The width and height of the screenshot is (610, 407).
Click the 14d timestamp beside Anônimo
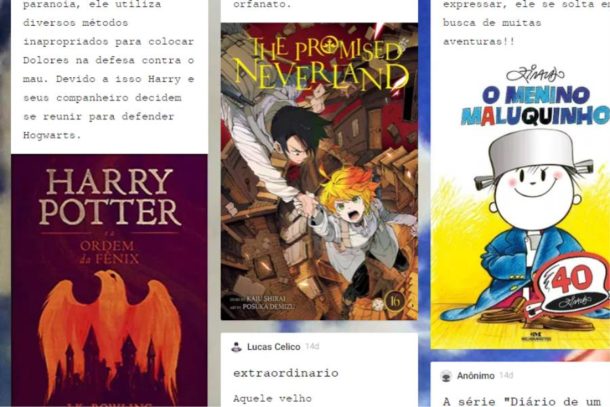(506, 375)
